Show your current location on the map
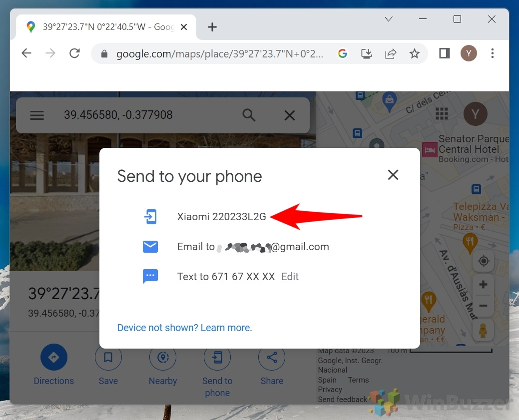This screenshot has width=519, height=420. pyautogui.click(x=483, y=261)
